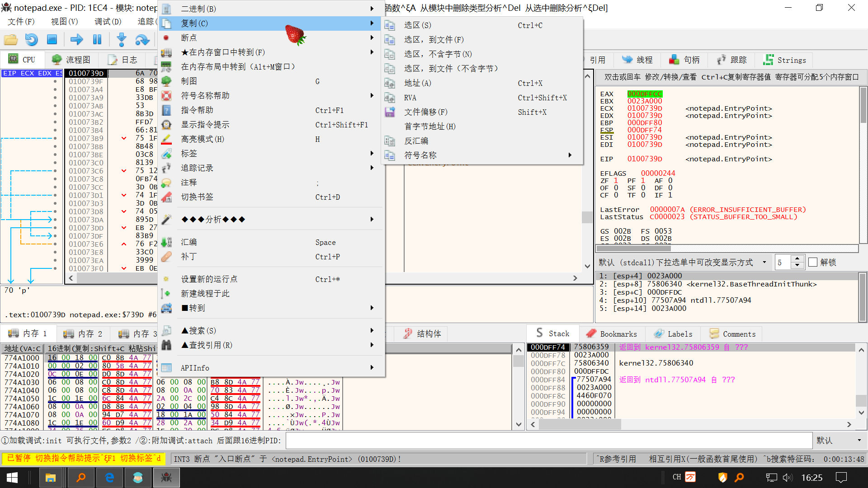Click Windows Start button on taskbar
Image resolution: width=868 pixels, height=488 pixels.
coord(12,478)
